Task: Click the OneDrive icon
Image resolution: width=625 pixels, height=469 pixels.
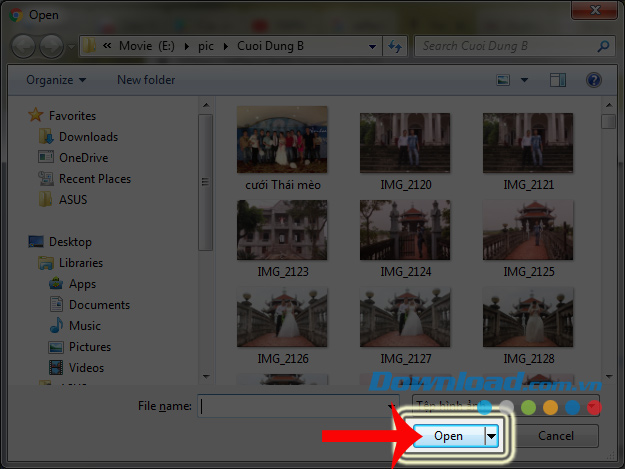Action: pyautogui.click(x=46, y=157)
